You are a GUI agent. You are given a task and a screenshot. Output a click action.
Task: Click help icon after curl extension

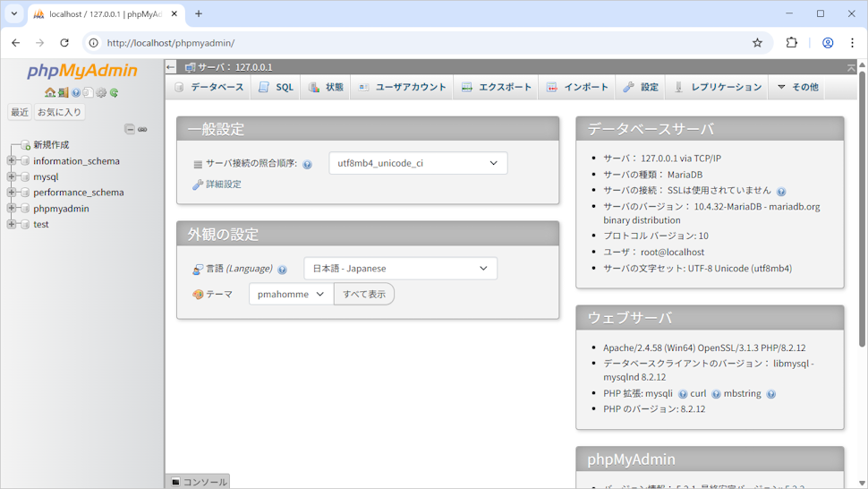[716, 394]
